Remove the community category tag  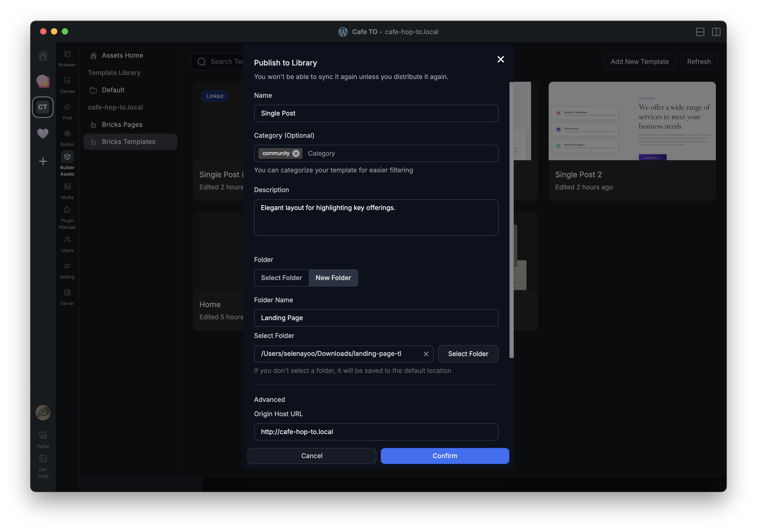[x=296, y=153]
